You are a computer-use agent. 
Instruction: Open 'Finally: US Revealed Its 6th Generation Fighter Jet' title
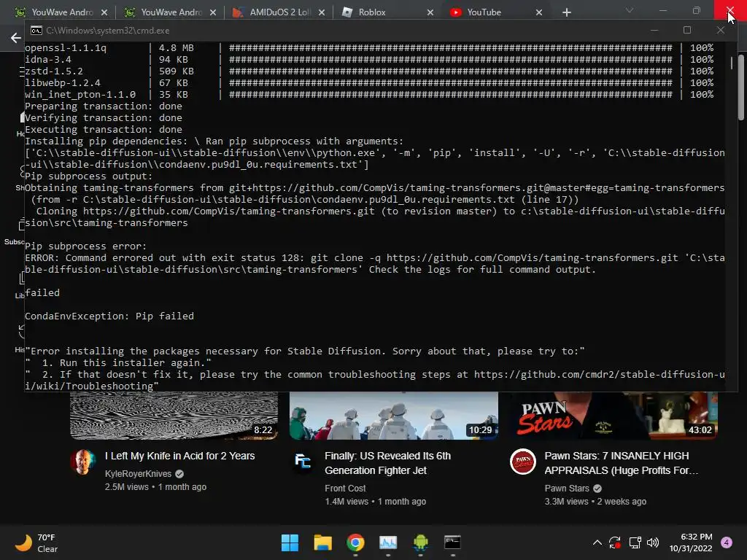click(388, 463)
